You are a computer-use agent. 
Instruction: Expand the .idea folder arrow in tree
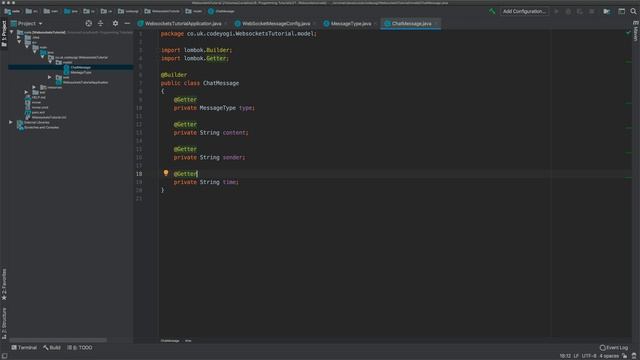[19, 37]
